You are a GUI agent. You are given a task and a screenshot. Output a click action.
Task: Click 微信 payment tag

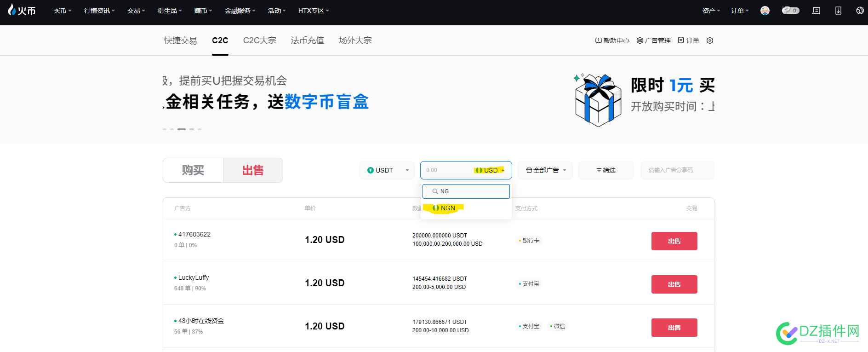[558, 326]
